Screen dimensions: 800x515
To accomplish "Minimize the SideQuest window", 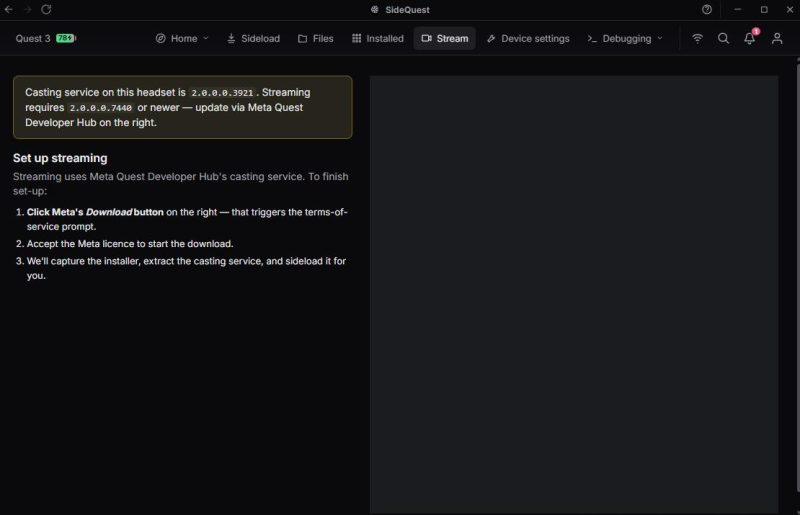I will [x=737, y=10].
